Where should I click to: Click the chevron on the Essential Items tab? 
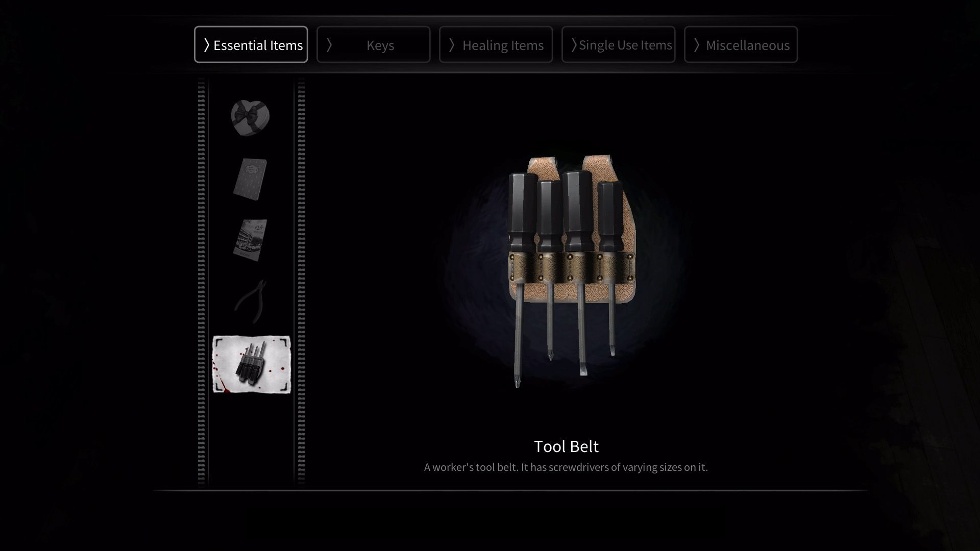pos(206,45)
